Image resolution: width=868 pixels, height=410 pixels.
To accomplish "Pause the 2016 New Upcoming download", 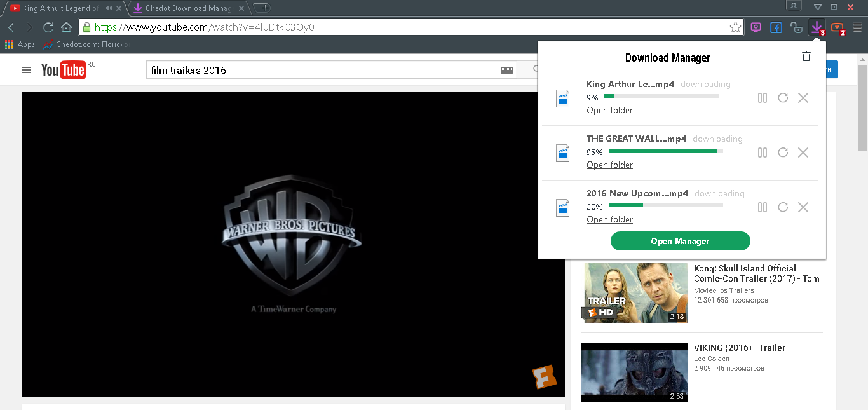I will click(763, 207).
